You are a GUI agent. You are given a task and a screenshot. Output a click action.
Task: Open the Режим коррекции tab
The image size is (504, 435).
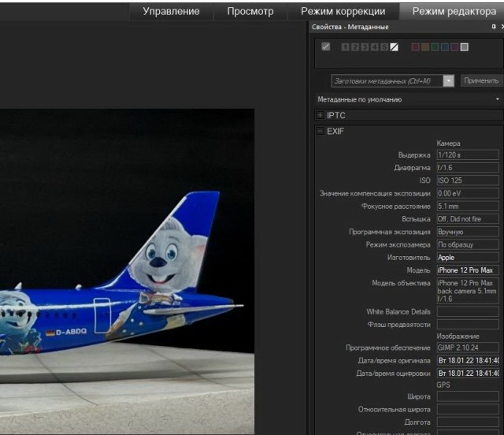click(343, 11)
